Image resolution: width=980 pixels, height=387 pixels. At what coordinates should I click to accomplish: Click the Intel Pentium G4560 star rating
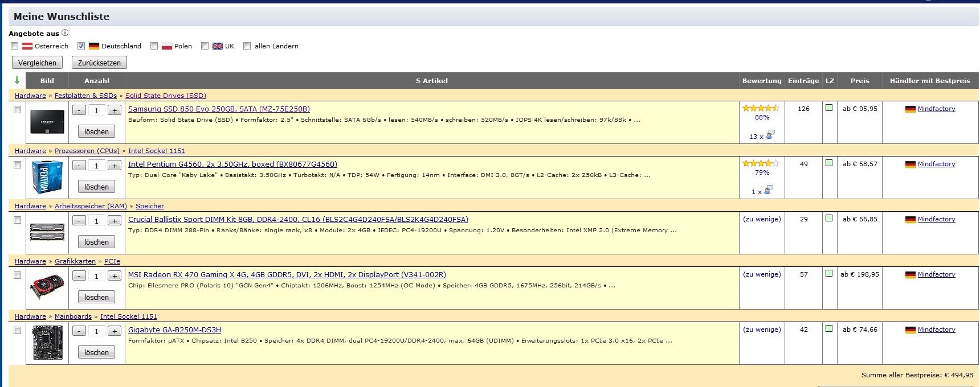(x=761, y=163)
